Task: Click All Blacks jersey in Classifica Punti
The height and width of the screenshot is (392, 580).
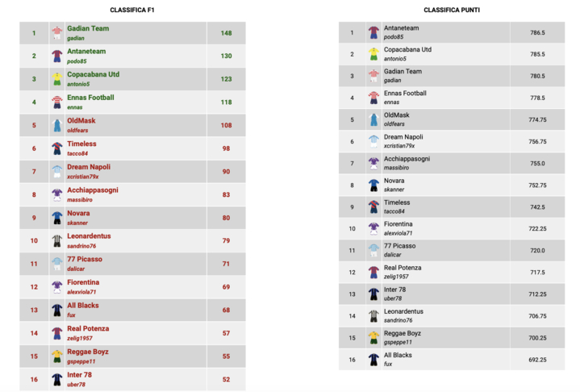Action: tap(373, 360)
